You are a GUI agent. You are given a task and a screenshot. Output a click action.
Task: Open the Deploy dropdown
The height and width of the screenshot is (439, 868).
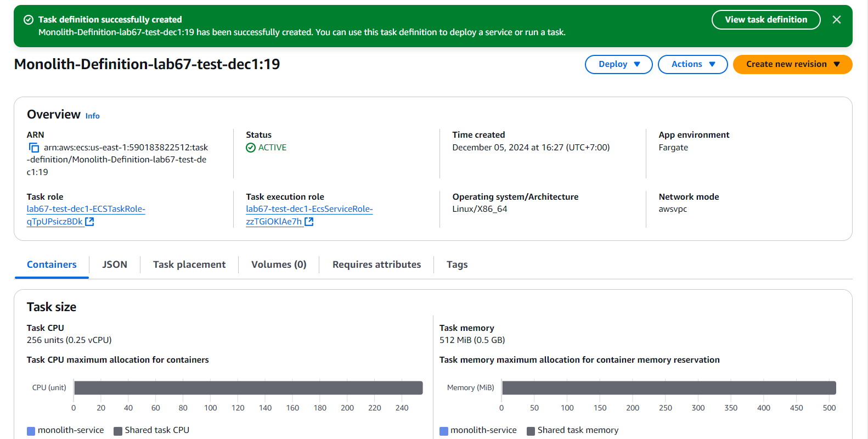(619, 64)
